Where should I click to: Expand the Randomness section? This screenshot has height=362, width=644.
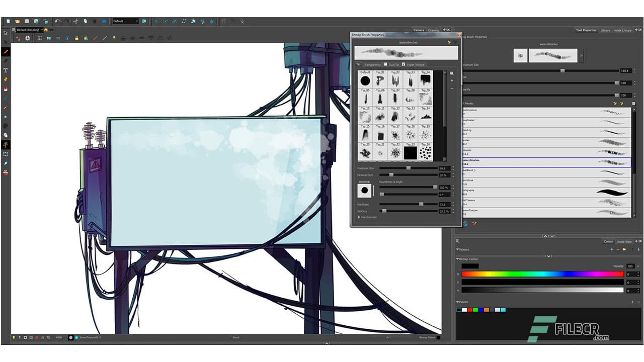359,217
